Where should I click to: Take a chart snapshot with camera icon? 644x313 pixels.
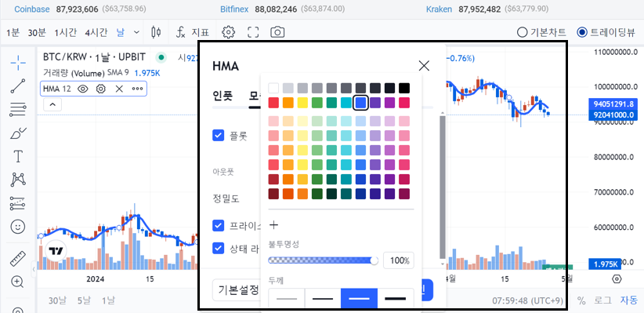[x=277, y=32]
